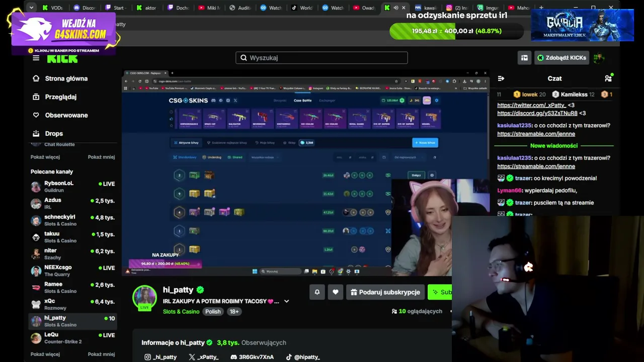Viewport: 644px width, 362px height.
Task: Click the Gwalia advertisement banner
Action: tap(582, 25)
